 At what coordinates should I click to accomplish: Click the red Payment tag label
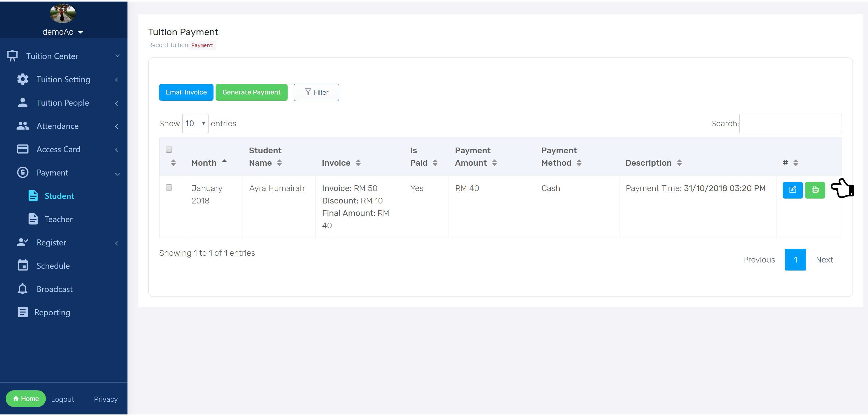[202, 45]
